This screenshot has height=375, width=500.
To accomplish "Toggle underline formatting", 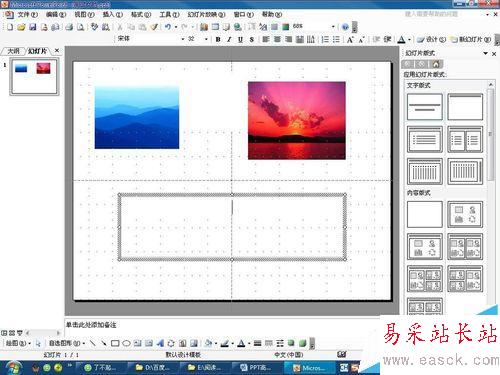I will pyautogui.click(x=240, y=39).
